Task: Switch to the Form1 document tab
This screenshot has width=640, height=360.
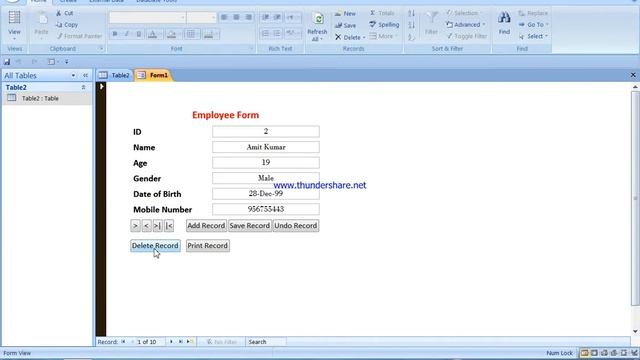Action: pos(153,75)
